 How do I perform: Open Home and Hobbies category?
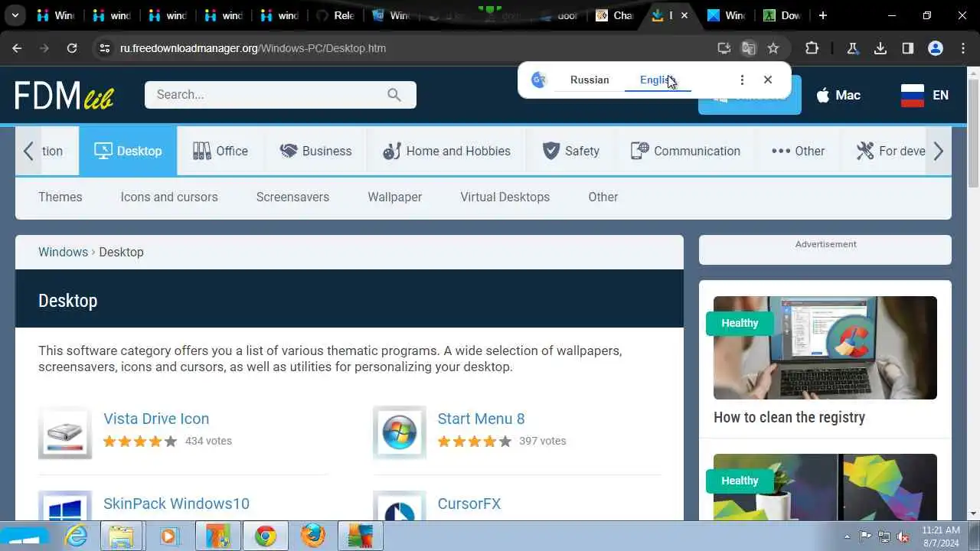(x=446, y=151)
